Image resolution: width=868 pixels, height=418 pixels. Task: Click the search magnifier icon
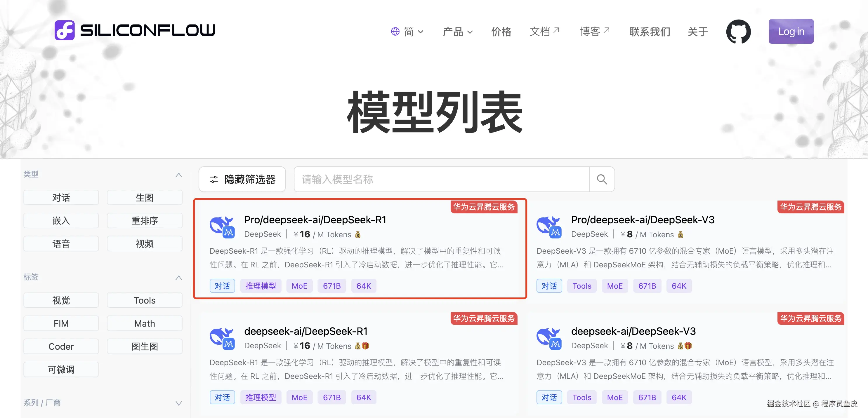pyautogui.click(x=602, y=179)
